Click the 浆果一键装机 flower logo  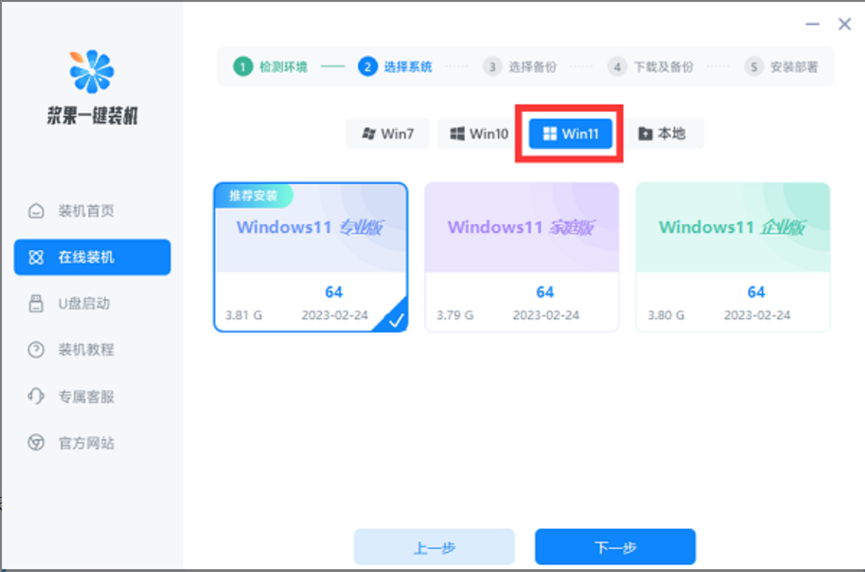[92, 71]
